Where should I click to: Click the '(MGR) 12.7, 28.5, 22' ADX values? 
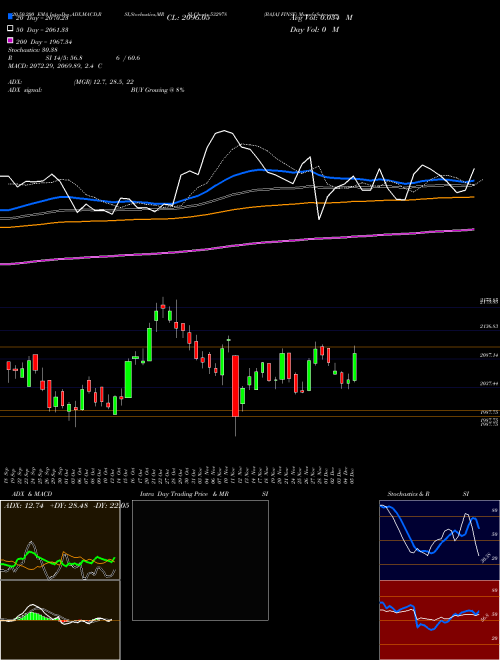104,82
